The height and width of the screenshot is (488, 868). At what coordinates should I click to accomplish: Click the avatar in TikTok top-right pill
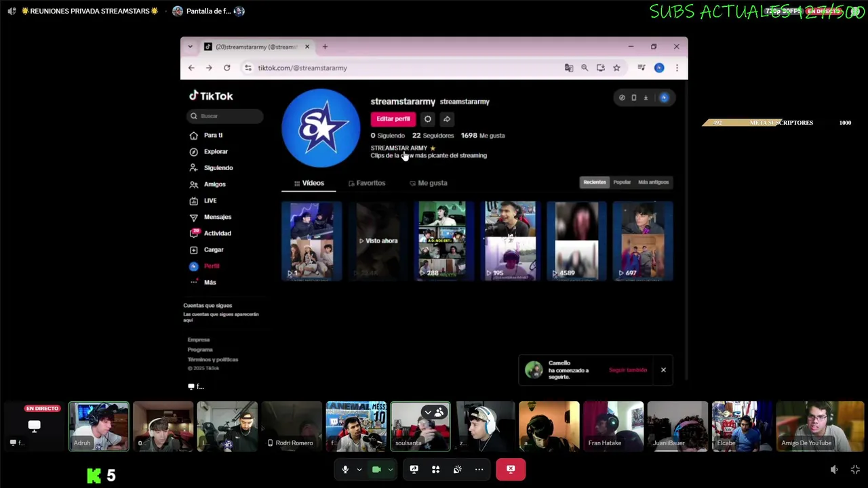tap(664, 98)
